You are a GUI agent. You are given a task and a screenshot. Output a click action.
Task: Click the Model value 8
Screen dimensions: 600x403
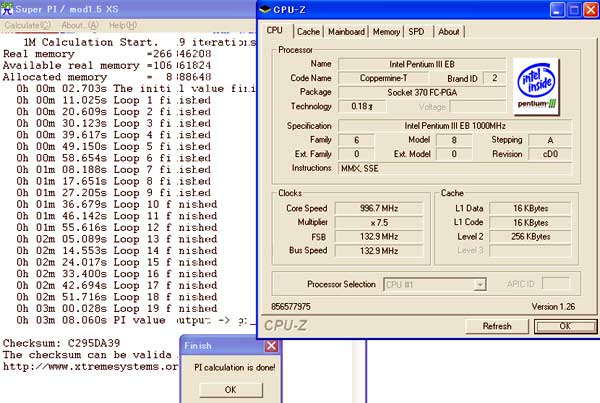(x=454, y=140)
